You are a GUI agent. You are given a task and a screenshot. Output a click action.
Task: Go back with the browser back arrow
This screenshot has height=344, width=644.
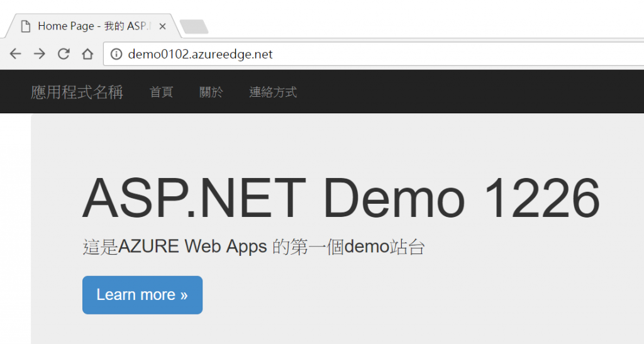[x=16, y=54]
